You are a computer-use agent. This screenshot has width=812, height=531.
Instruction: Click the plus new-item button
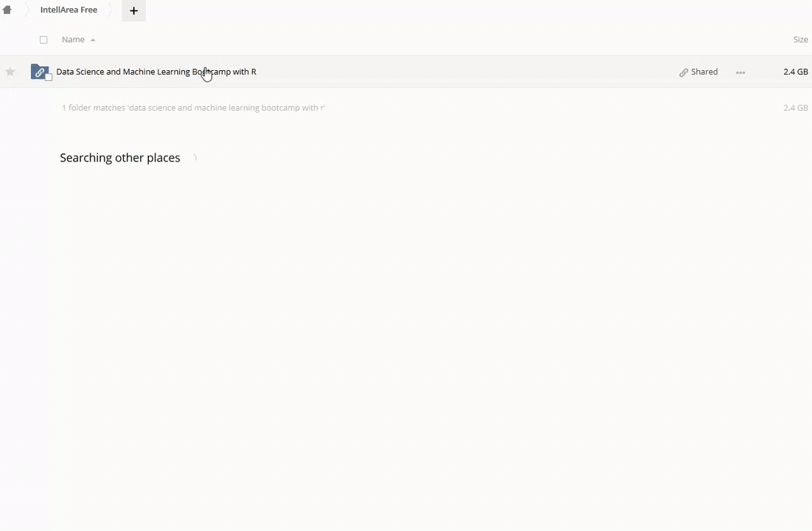point(133,10)
